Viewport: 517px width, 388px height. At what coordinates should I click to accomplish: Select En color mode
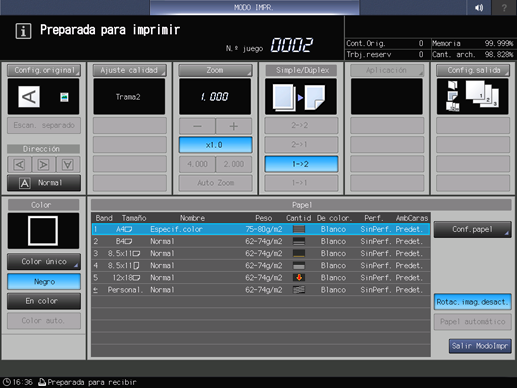coord(44,301)
